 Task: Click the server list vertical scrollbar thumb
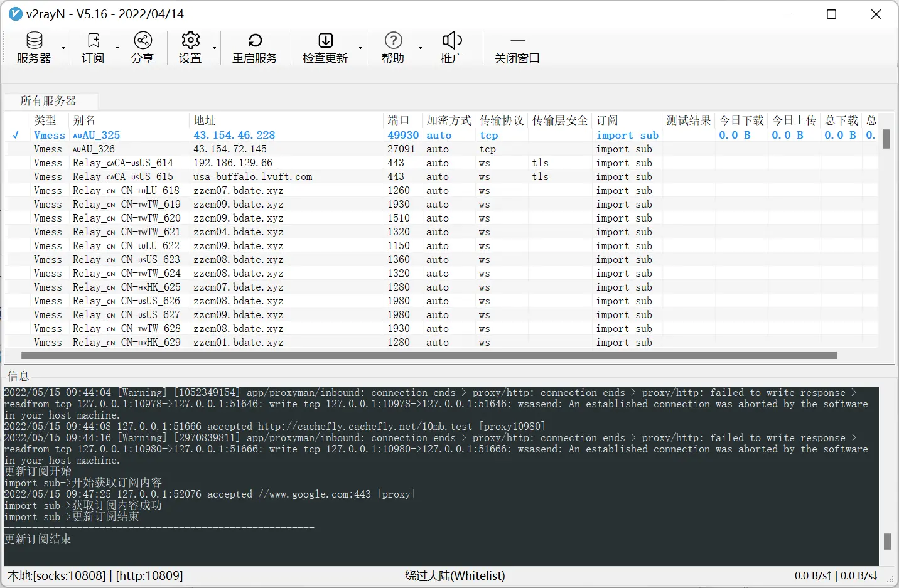886,139
